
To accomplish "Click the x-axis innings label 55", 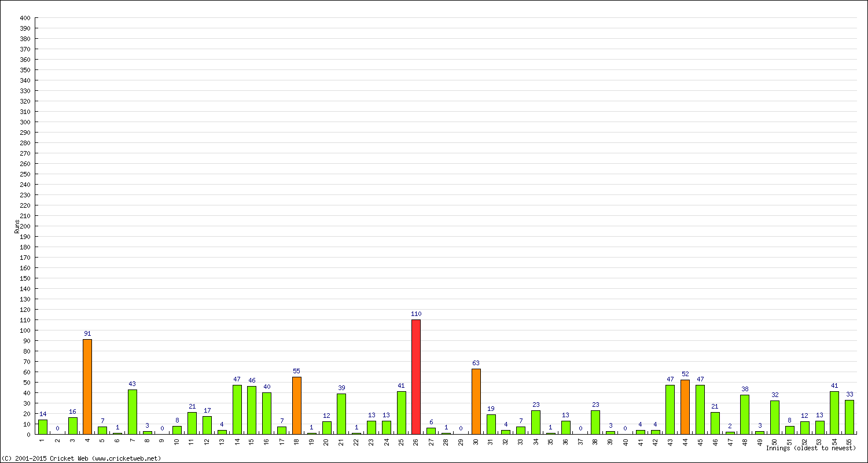I will [x=849, y=441].
